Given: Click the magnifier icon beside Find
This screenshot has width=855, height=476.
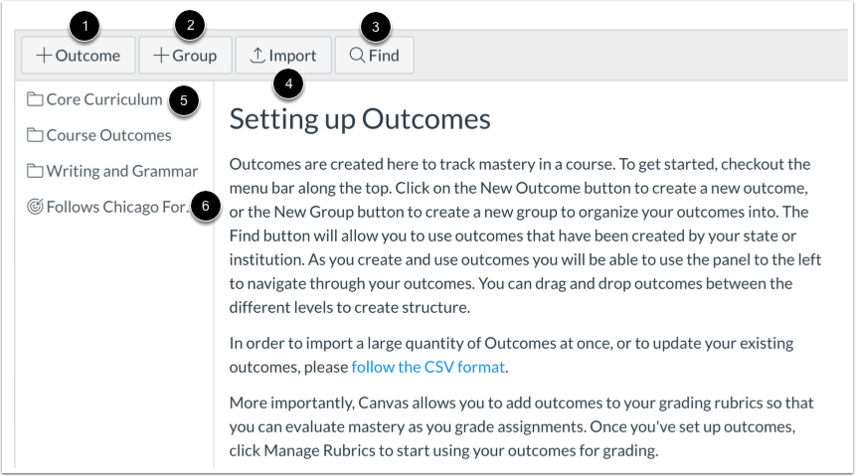Looking at the screenshot, I should pos(357,55).
